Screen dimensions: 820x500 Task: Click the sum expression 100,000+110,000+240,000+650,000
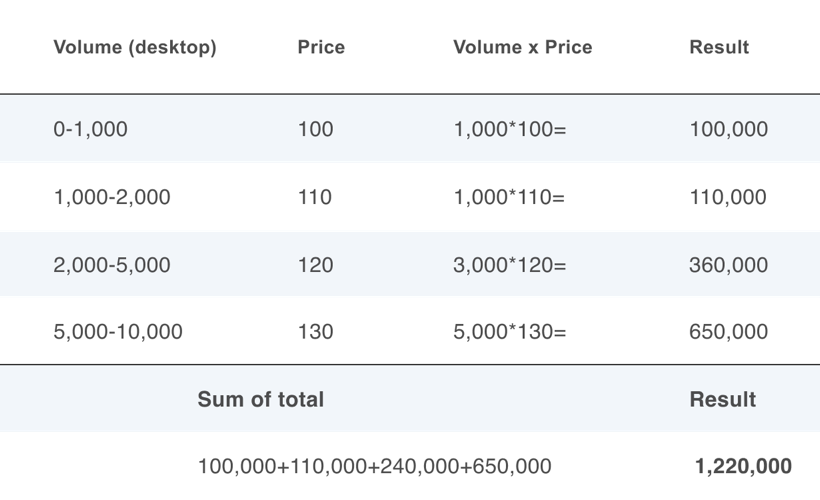[374, 466]
